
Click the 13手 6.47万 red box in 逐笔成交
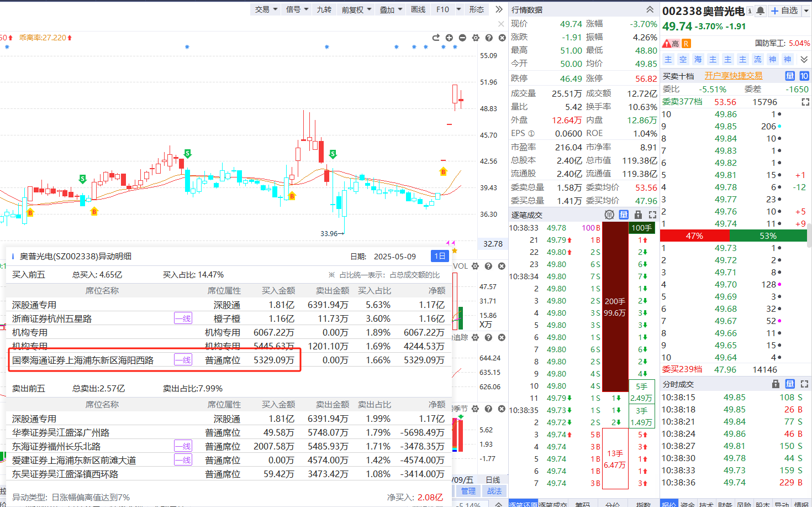615,459
